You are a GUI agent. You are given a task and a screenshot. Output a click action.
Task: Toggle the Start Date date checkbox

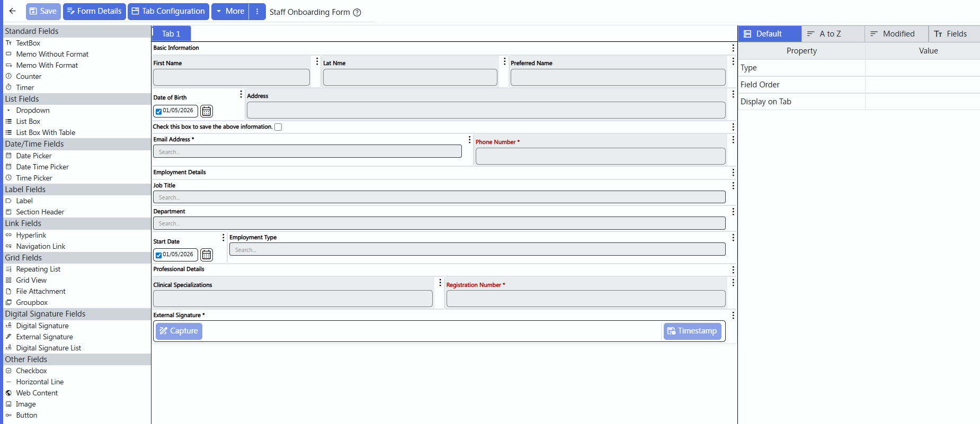(x=158, y=255)
